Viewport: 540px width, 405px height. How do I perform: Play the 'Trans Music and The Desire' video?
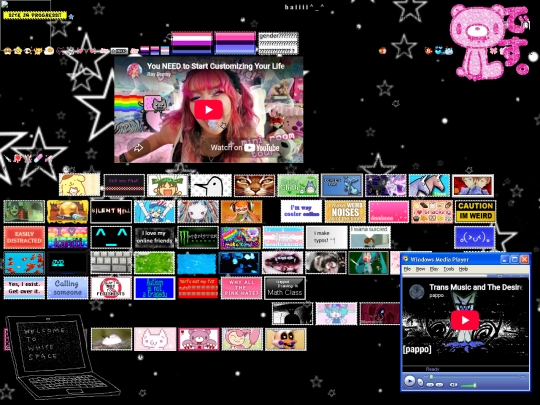[465, 320]
